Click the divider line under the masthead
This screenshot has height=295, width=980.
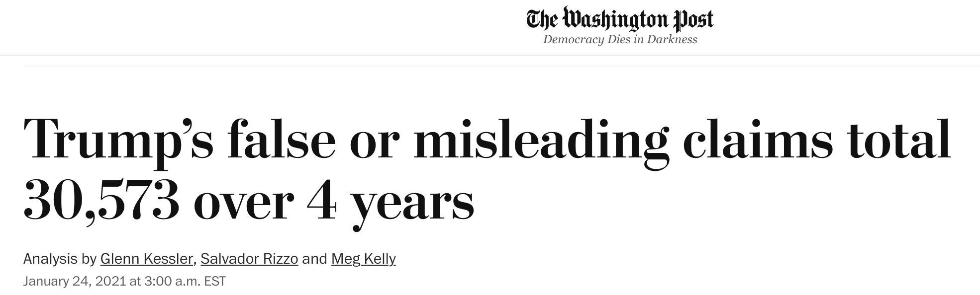490,55
